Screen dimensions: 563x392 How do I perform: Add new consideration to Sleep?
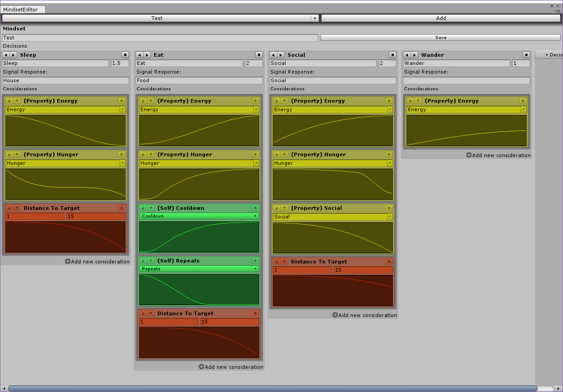pyautogui.click(x=97, y=262)
